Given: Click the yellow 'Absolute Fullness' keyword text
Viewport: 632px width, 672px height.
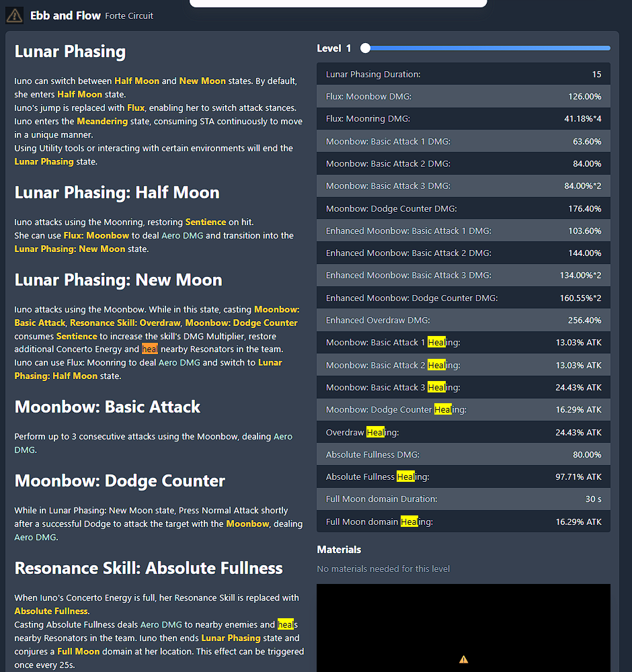Looking at the screenshot, I should click(x=51, y=611).
